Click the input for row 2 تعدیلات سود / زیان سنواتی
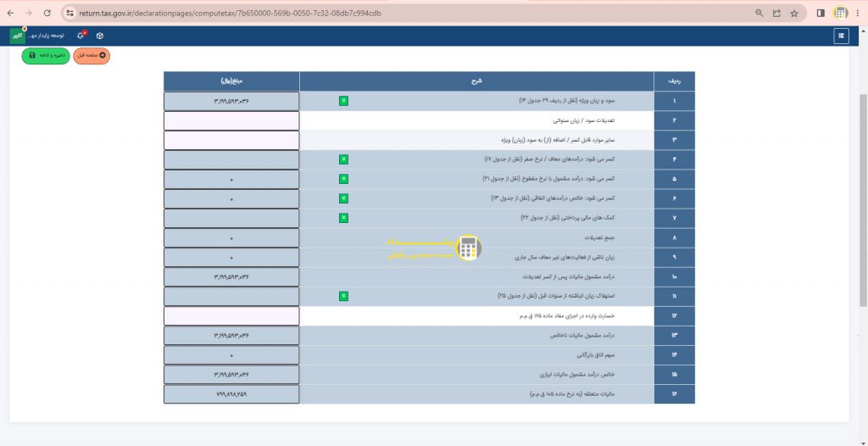 coord(231,120)
